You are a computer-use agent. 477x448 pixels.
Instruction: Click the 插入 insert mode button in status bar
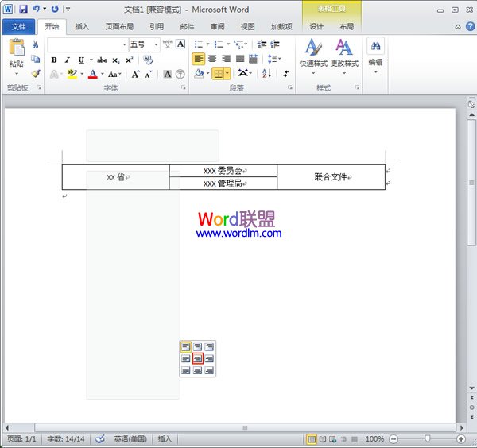click(x=165, y=439)
